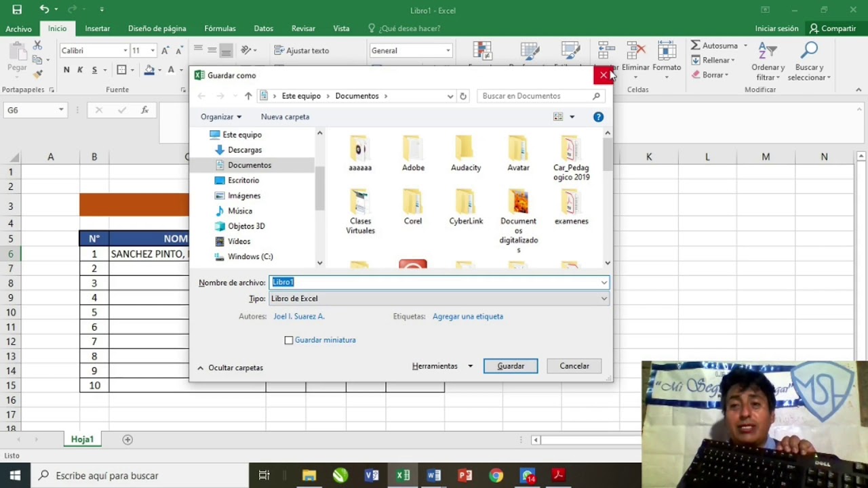Create a Nueva carpeta
The image size is (868, 488).
[285, 117]
